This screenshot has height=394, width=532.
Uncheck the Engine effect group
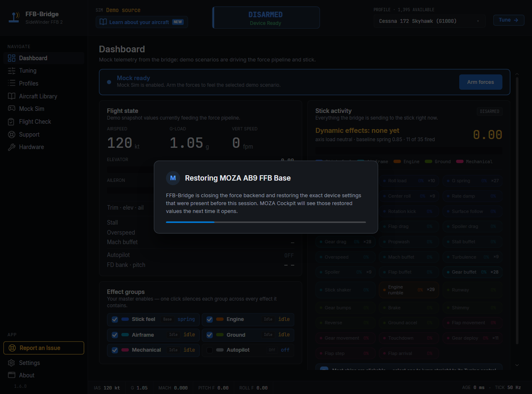(x=209, y=320)
